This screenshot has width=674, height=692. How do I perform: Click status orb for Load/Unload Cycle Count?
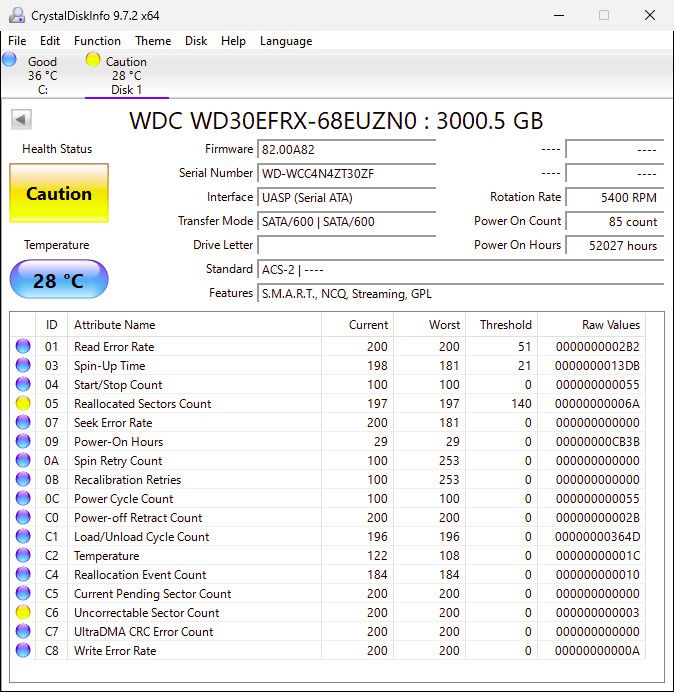click(23, 536)
